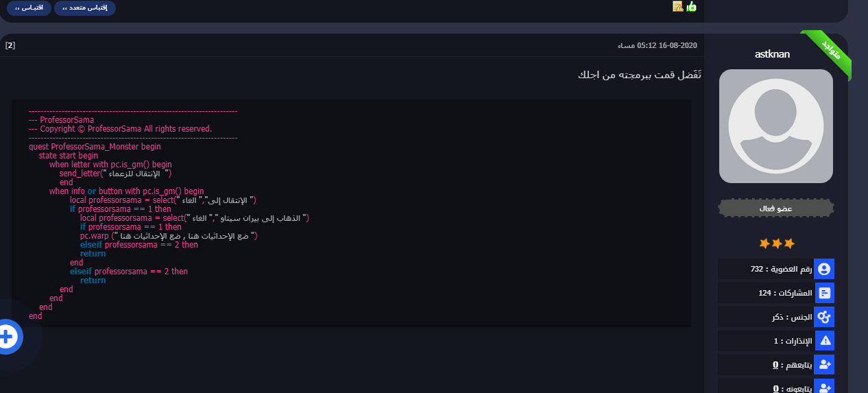
Task: Click 'elseif professorsama == 2 then' above return
Action: coord(139,245)
